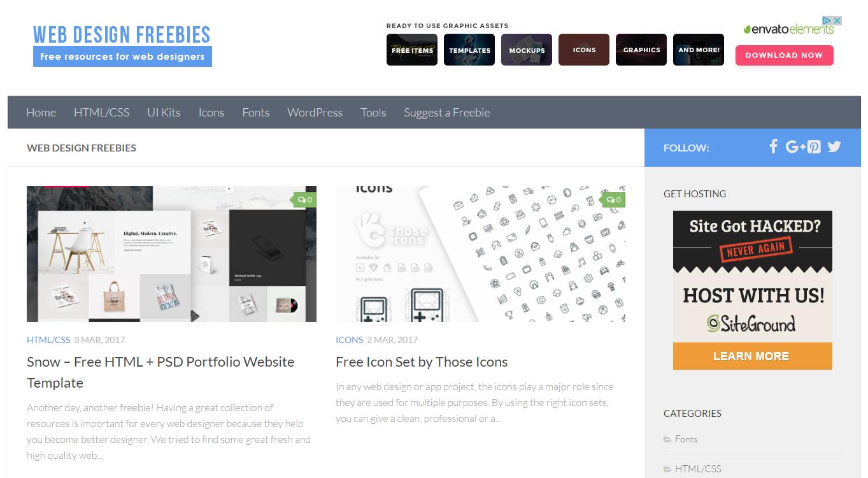Screen dimensions: 868x478
Task: Open the Pinterest follow icon
Action: click(814, 147)
